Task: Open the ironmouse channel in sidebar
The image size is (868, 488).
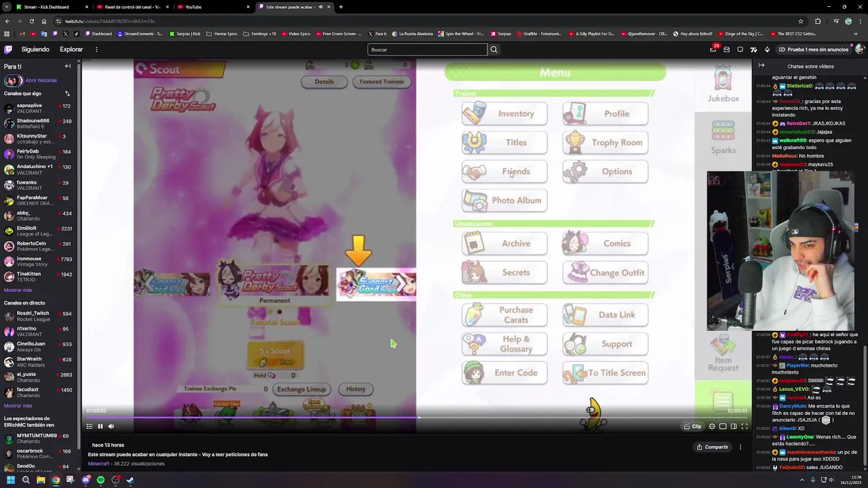Action: point(39,262)
